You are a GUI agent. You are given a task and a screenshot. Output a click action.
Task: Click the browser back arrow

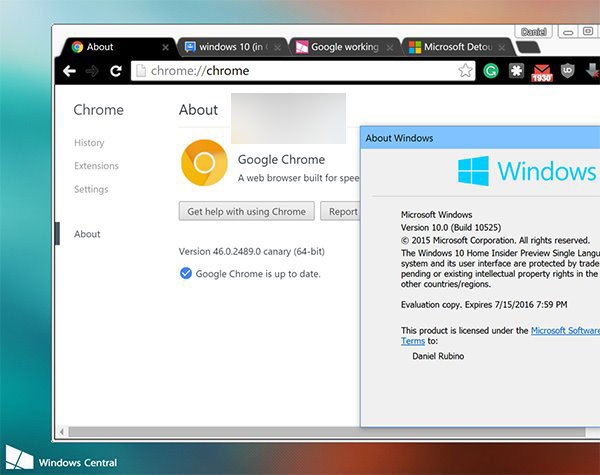69,71
